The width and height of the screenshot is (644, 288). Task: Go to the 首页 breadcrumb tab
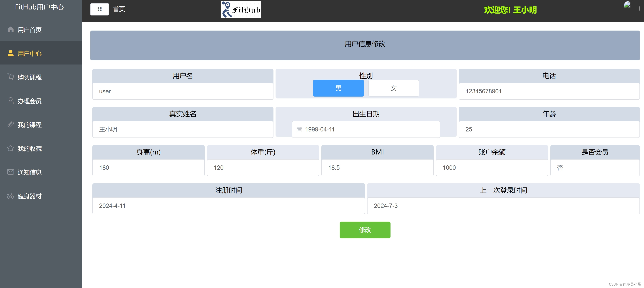click(119, 9)
